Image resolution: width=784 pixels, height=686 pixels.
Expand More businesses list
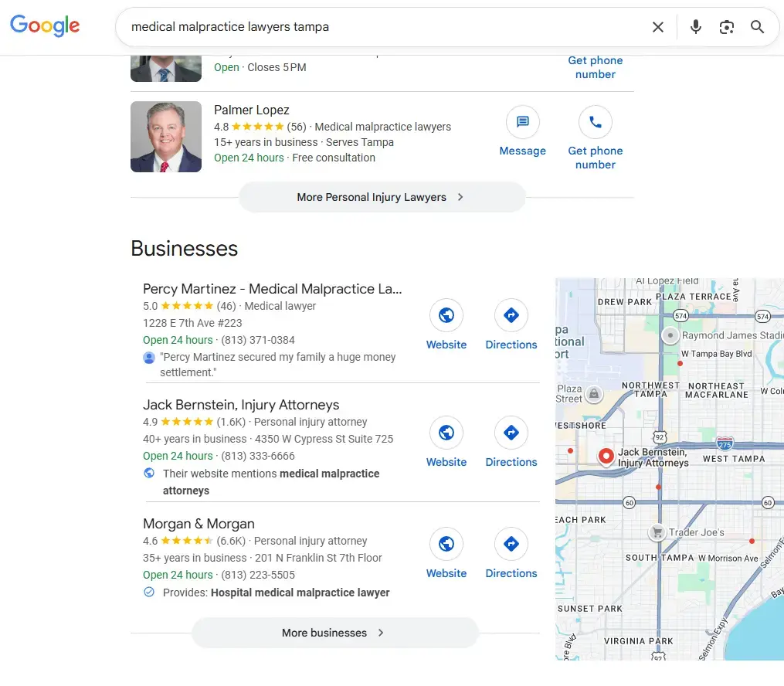point(334,633)
